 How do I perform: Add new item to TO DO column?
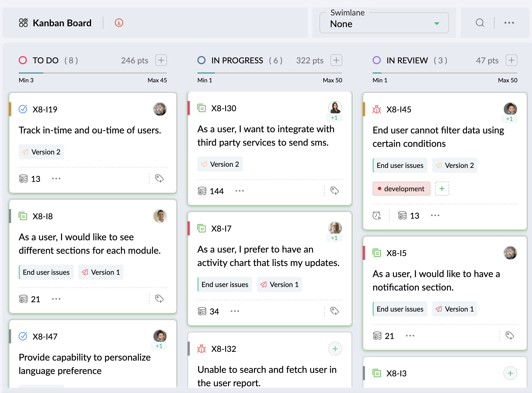coord(161,60)
